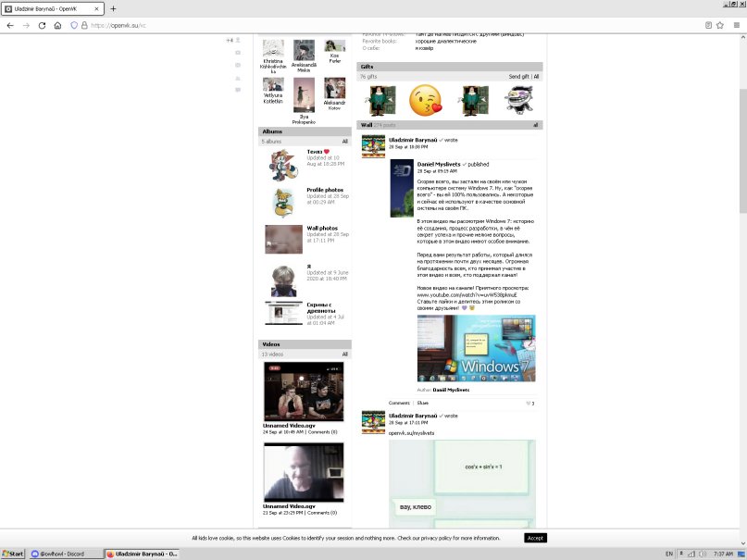
Task: Open the cos²x + sin²x chat screenshot
Action: coord(462,483)
